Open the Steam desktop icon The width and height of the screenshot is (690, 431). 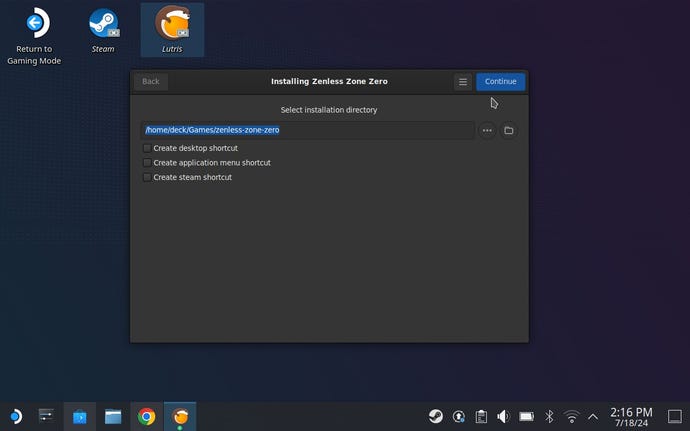tap(103, 26)
